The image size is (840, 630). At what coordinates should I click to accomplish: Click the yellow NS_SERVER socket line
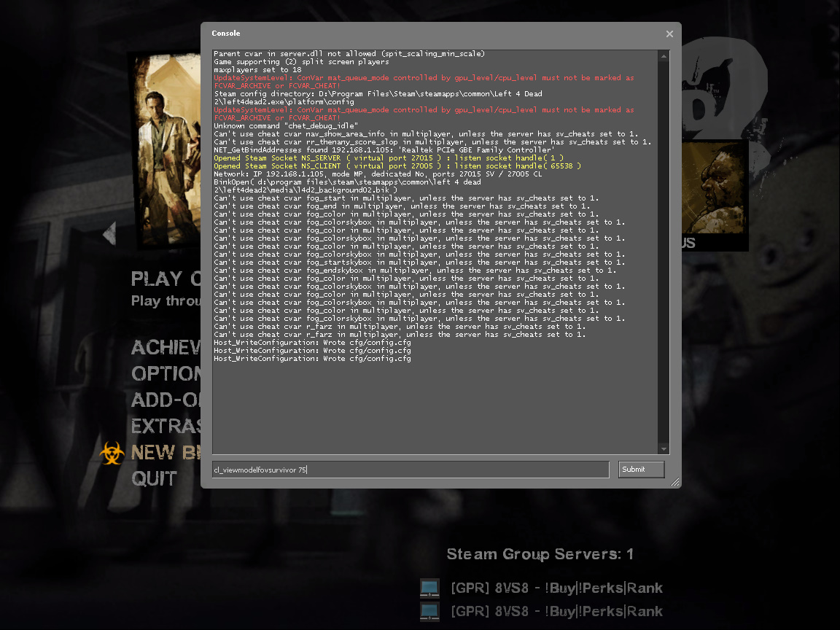389,158
